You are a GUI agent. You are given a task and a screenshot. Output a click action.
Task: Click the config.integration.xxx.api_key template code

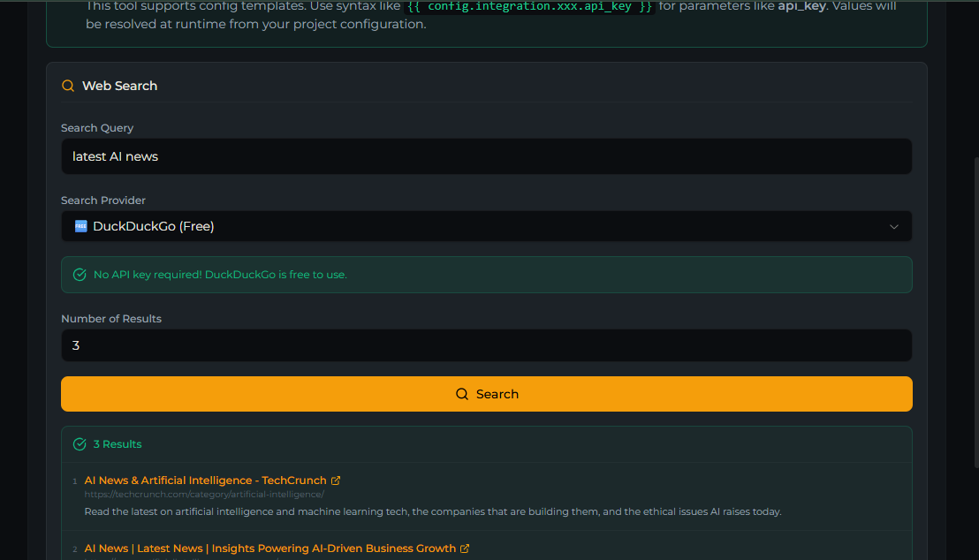pos(529,6)
